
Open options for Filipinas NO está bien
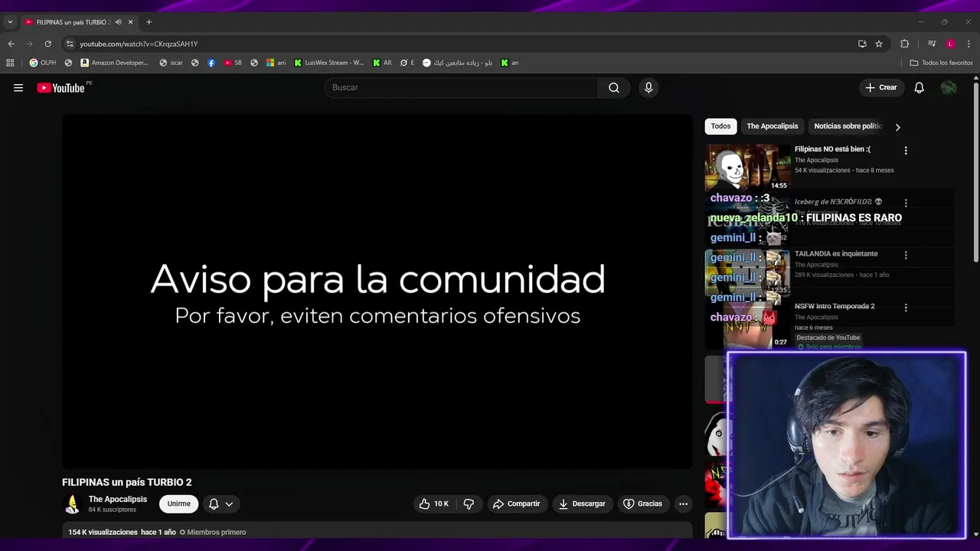906,151
